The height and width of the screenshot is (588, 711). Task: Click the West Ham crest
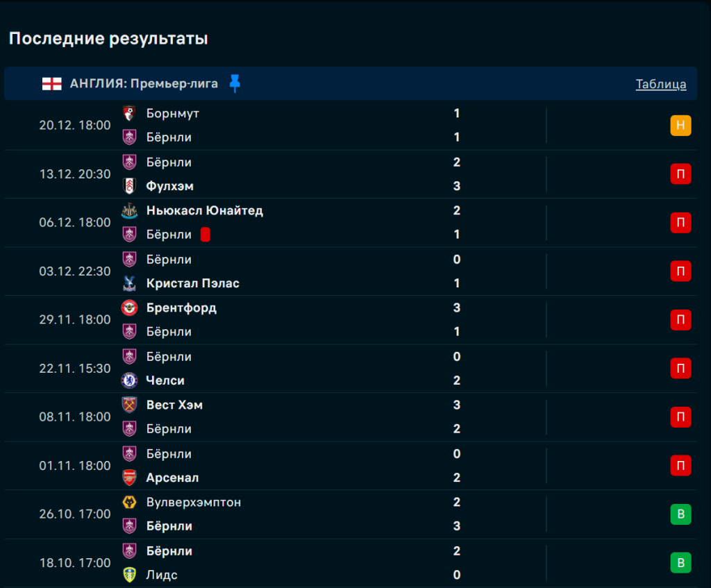tap(129, 405)
